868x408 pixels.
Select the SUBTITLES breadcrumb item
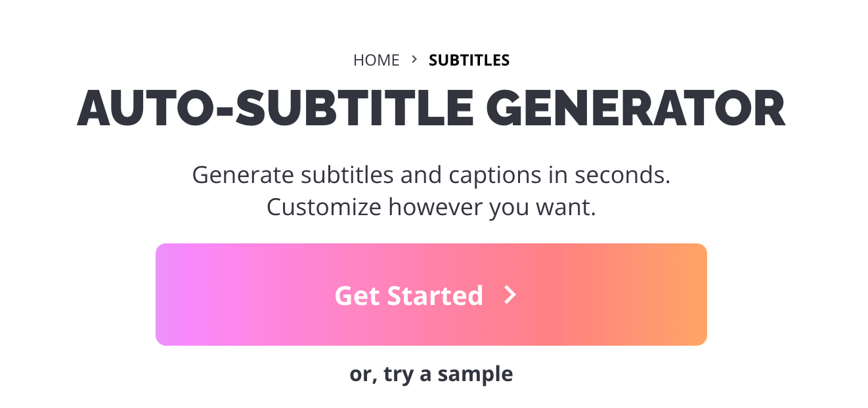(x=469, y=60)
